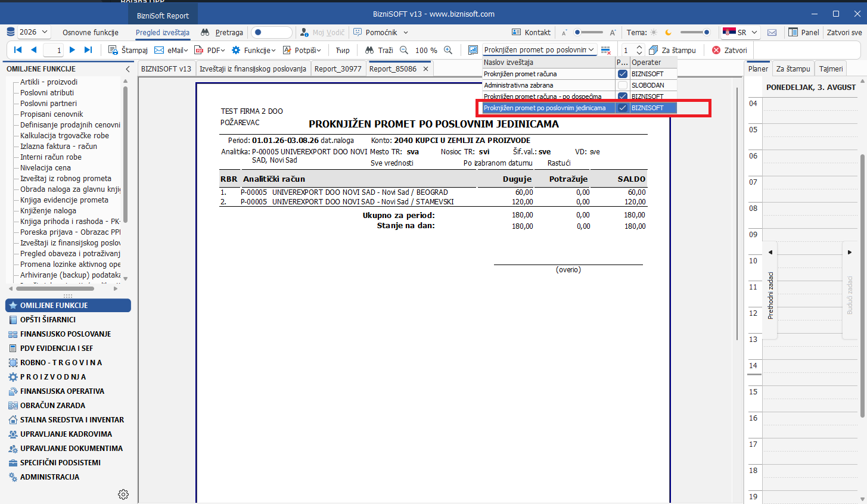Viewport: 867px width, 504px height.
Task: Adjust the font size slider
Action: [x=589, y=32]
